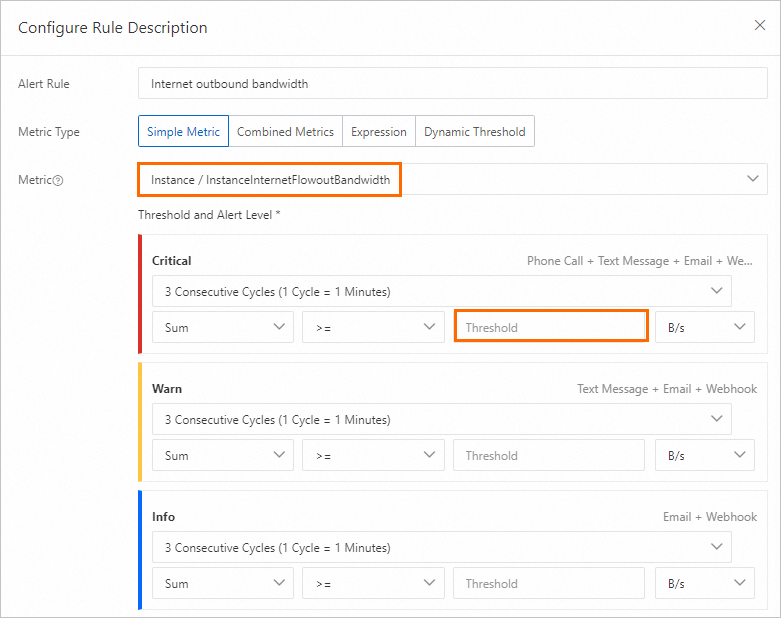Open the Metric dropdown
Image resolution: width=781 pixels, height=618 pixels.
(452, 180)
